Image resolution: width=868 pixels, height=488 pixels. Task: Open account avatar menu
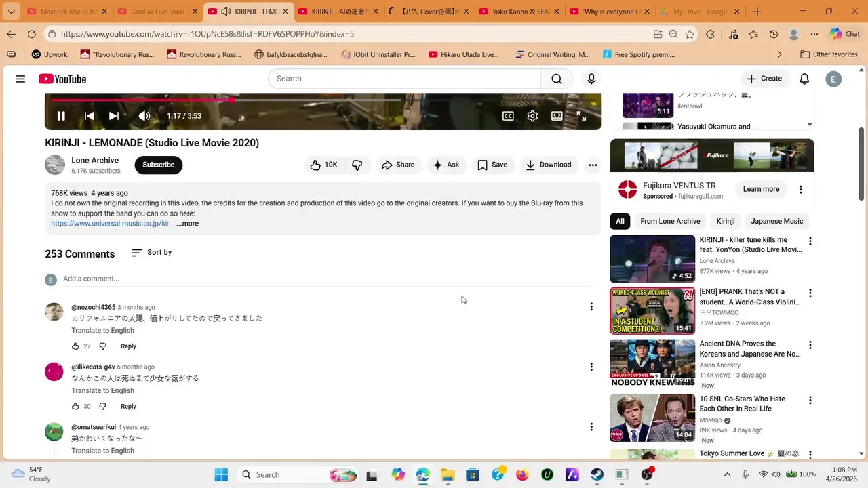833,79
